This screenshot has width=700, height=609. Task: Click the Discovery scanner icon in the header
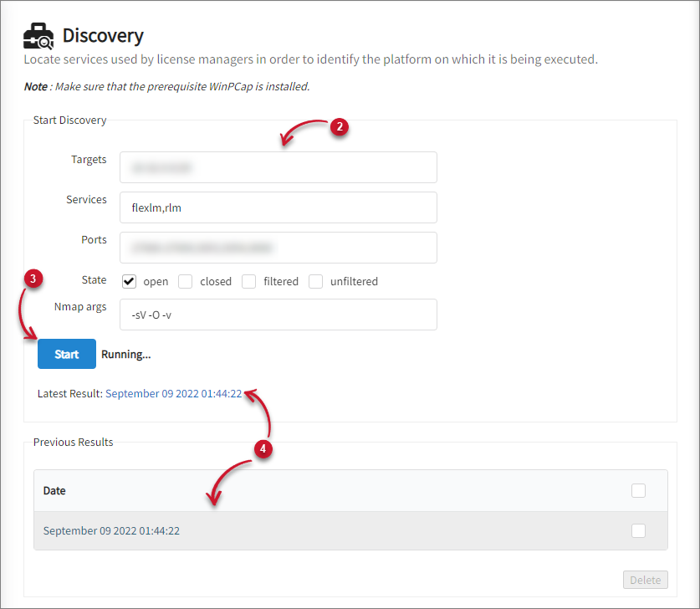pos(38,35)
